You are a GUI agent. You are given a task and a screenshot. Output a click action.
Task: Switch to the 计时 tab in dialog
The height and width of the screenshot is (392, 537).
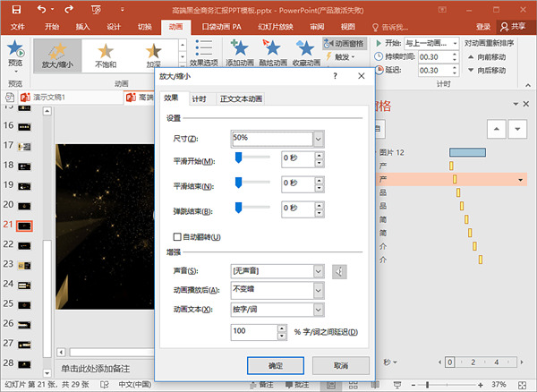click(x=199, y=99)
